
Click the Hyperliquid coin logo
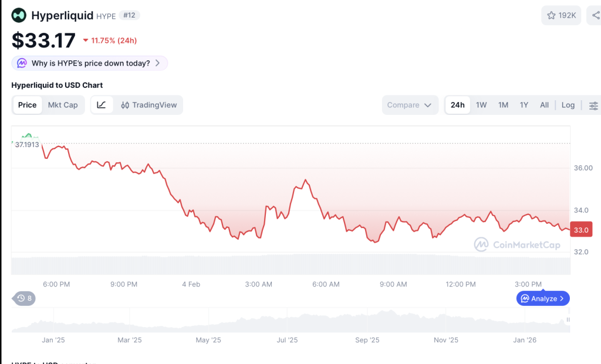(x=19, y=15)
